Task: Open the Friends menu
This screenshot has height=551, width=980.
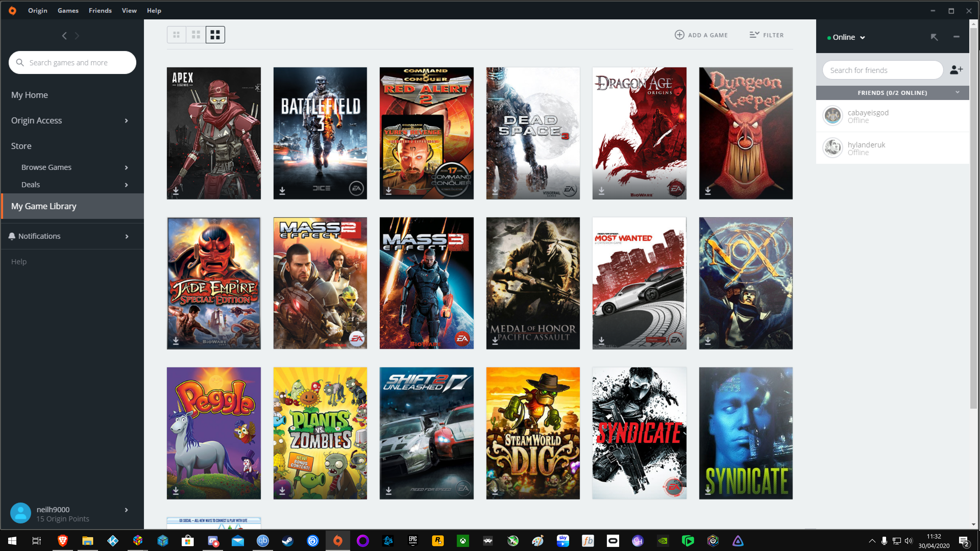Action: tap(100, 10)
